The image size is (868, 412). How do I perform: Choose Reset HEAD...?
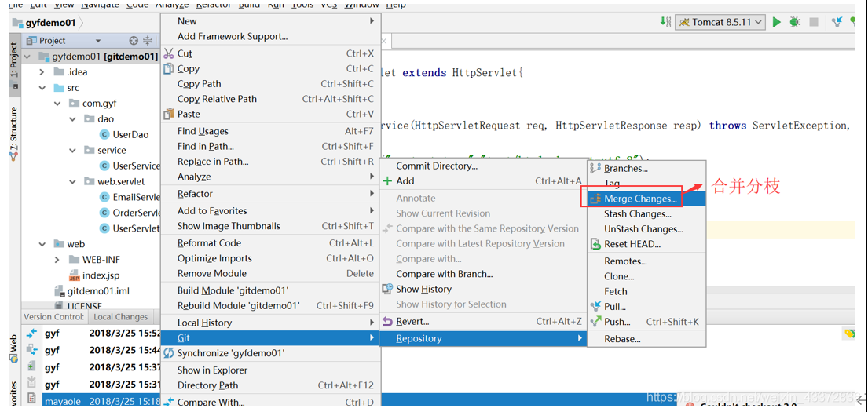[646, 244]
